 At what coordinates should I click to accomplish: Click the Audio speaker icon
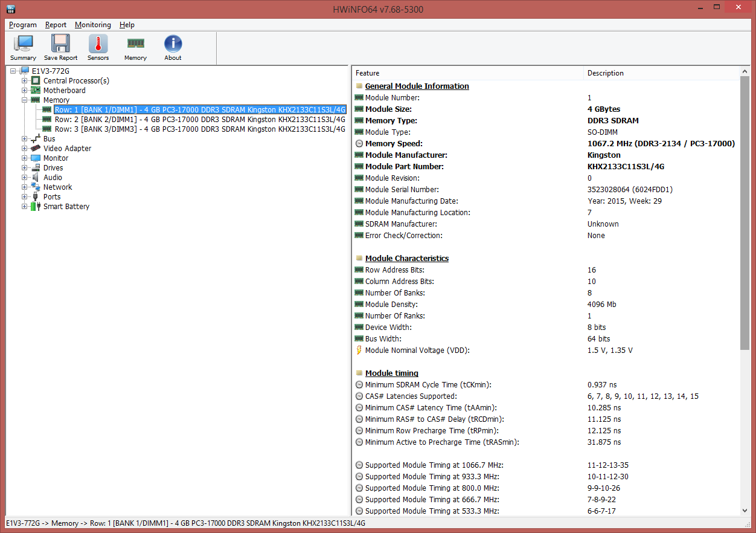tap(36, 177)
